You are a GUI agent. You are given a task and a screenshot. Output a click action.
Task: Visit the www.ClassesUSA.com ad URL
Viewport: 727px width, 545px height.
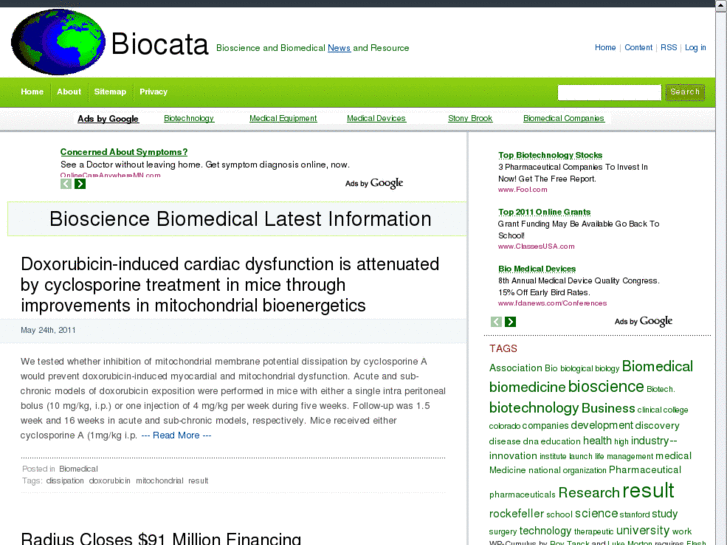click(536, 246)
